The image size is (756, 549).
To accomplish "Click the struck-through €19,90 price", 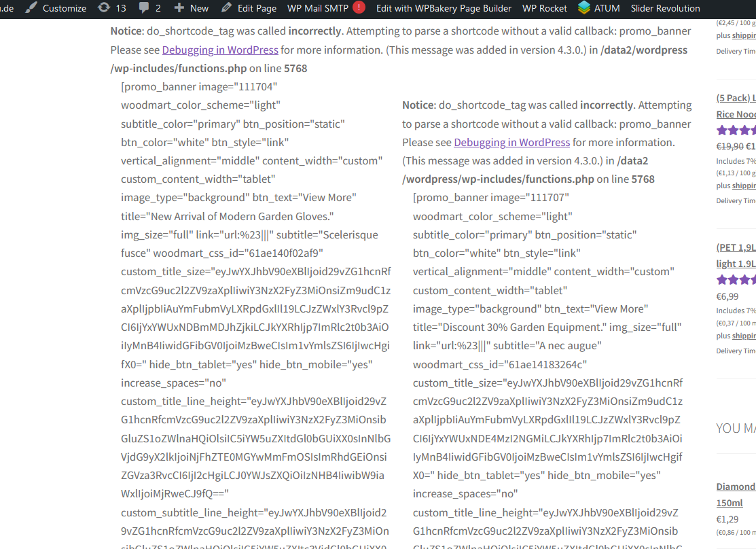I will pos(730,147).
